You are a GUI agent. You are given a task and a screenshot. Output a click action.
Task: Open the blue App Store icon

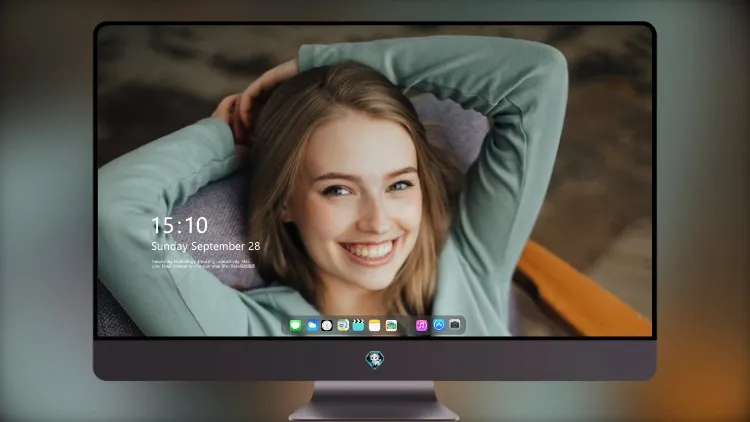439,325
